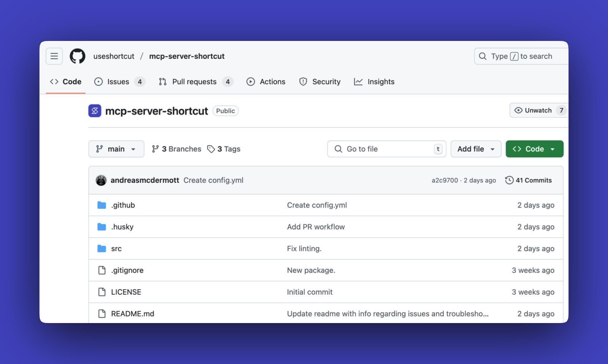Open the latest commit message link

click(x=213, y=180)
